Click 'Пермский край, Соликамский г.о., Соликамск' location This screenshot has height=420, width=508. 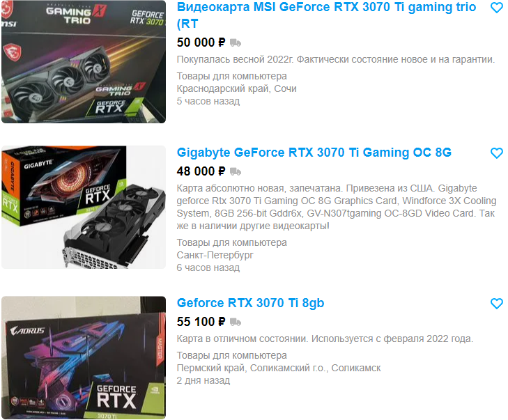tap(279, 368)
